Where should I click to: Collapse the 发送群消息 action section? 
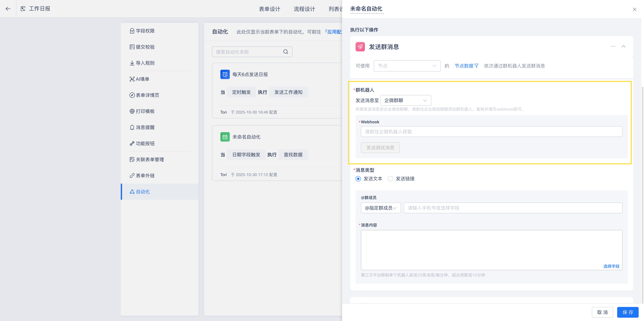click(x=624, y=46)
